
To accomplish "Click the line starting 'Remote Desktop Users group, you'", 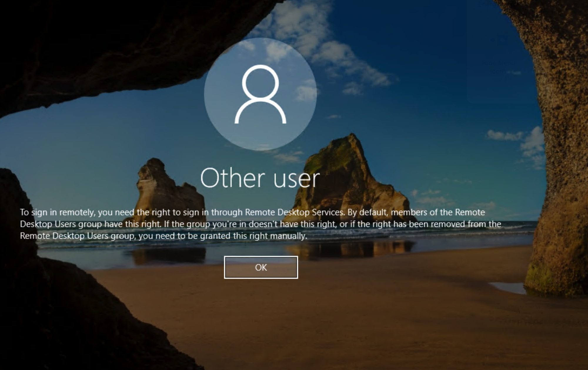I will click(x=163, y=236).
